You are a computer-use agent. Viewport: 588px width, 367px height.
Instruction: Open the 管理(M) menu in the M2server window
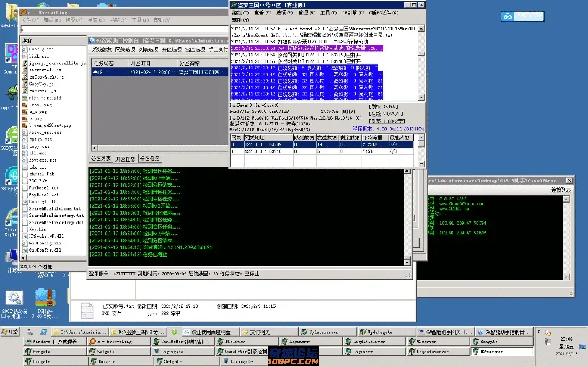(307, 13)
